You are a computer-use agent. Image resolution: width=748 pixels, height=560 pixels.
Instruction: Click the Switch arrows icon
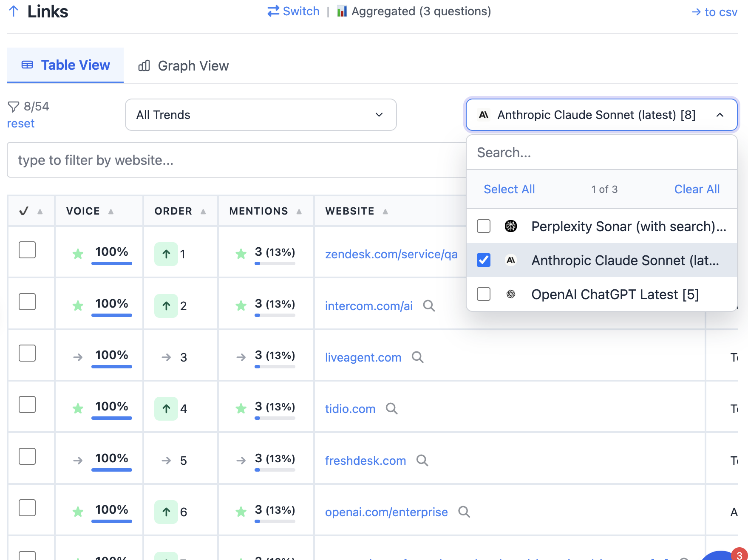tap(273, 11)
